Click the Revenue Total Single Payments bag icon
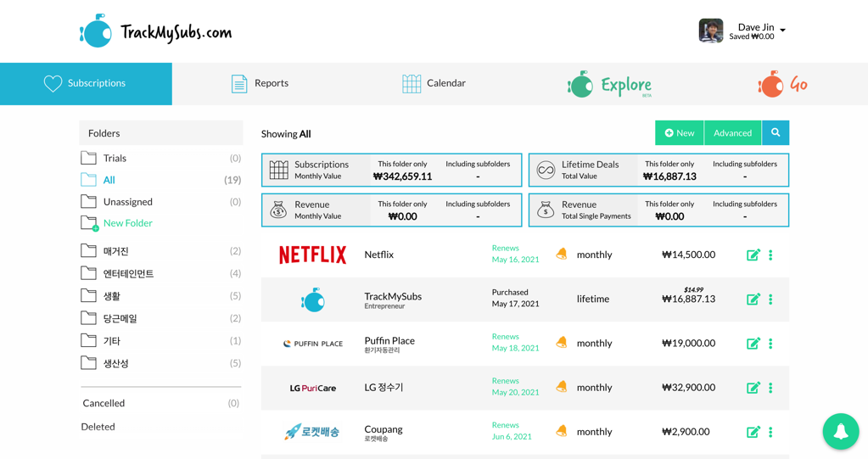The width and height of the screenshot is (868, 459). (x=546, y=210)
